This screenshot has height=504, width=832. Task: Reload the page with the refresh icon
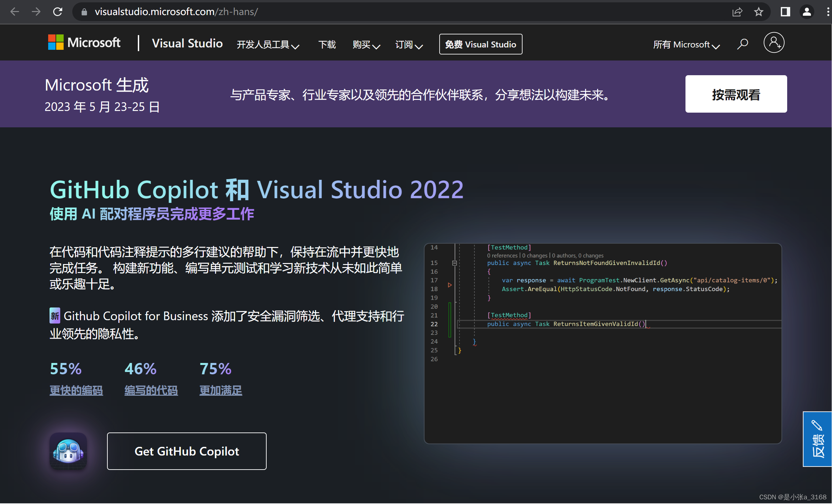58,12
